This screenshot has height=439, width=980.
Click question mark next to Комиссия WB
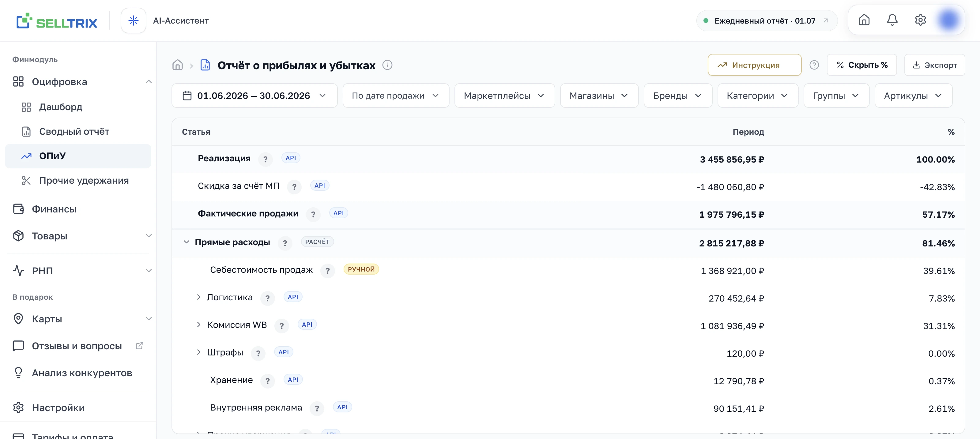[x=281, y=326]
